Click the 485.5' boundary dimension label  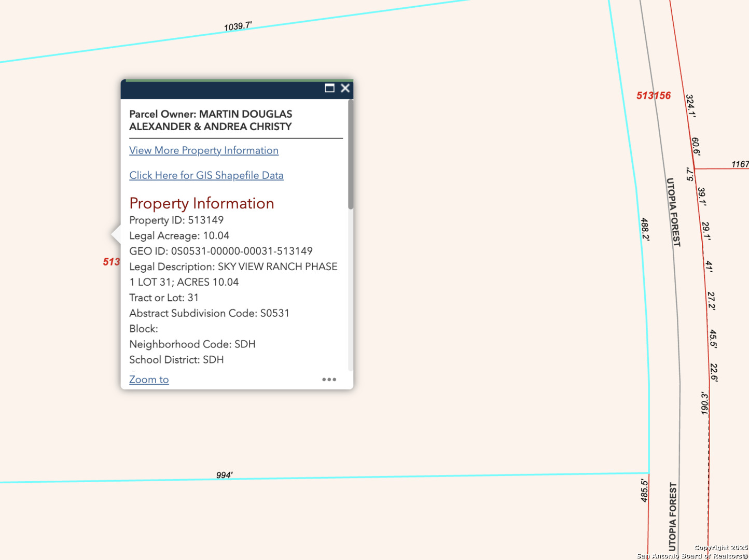pyautogui.click(x=644, y=491)
